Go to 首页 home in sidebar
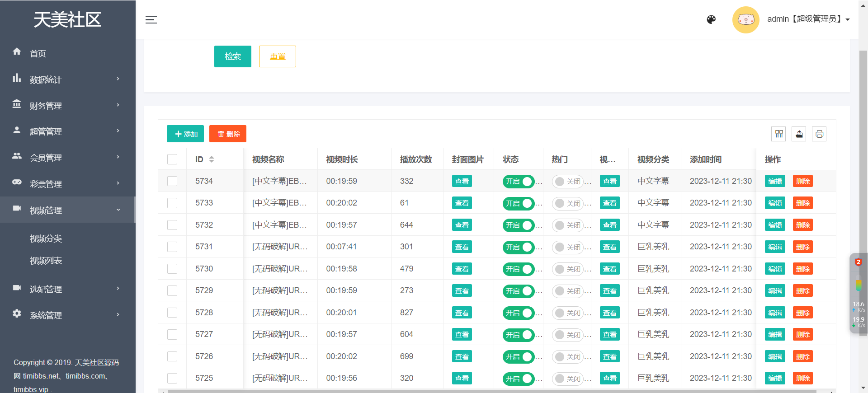This screenshot has height=393, width=868. pyautogui.click(x=38, y=54)
